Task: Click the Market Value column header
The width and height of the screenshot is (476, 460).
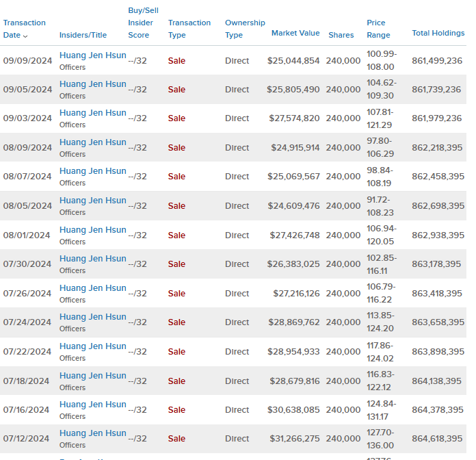Action: click(x=295, y=33)
